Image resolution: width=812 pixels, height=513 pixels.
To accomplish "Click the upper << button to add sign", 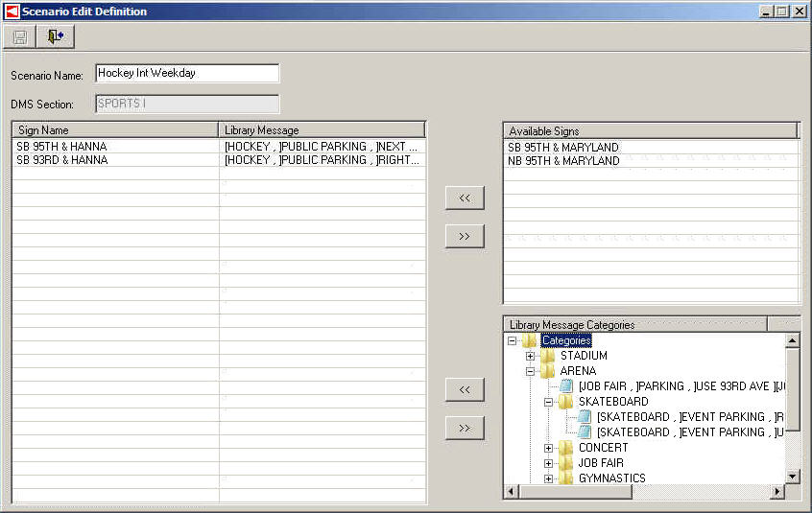I will pos(465,198).
